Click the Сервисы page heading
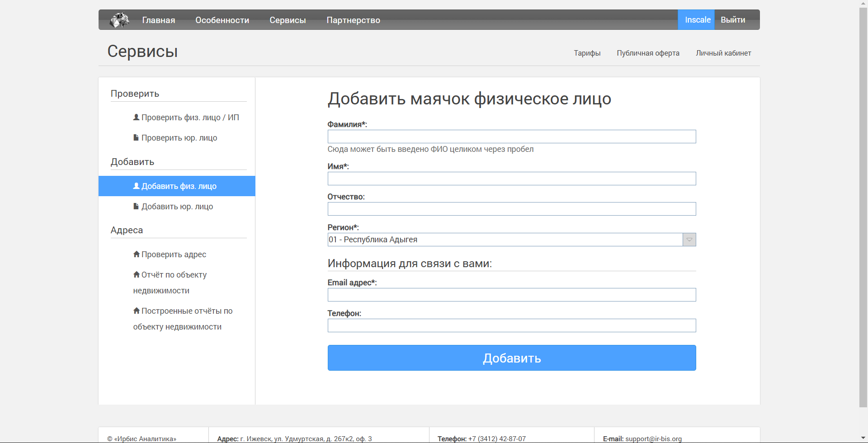The width and height of the screenshot is (868, 443). [142, 51]
